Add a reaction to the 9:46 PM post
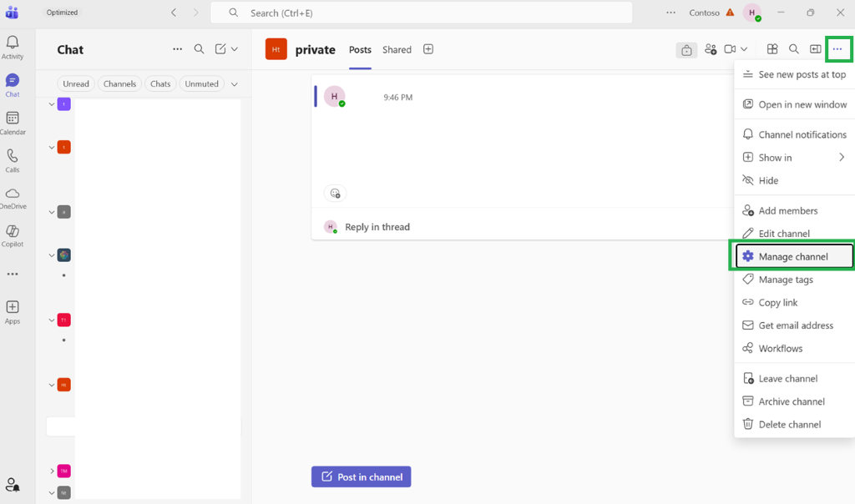The height and width of the screenshot is (504, 855). 335,194
